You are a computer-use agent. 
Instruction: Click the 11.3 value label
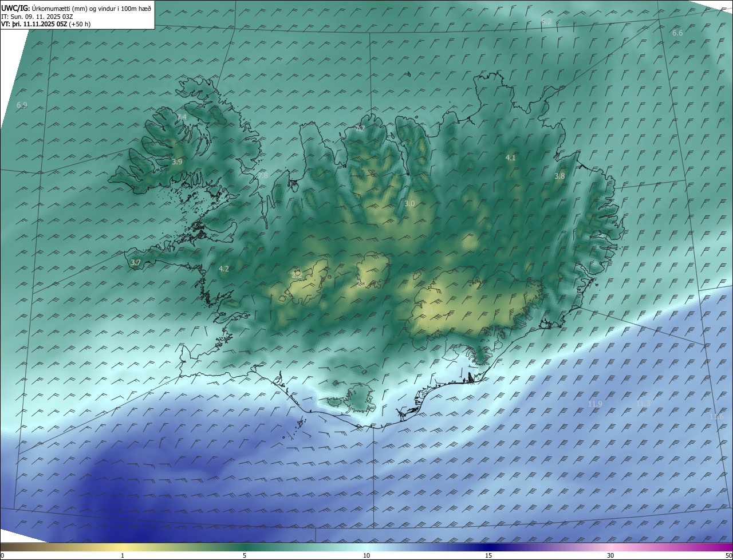coord(643,404)
